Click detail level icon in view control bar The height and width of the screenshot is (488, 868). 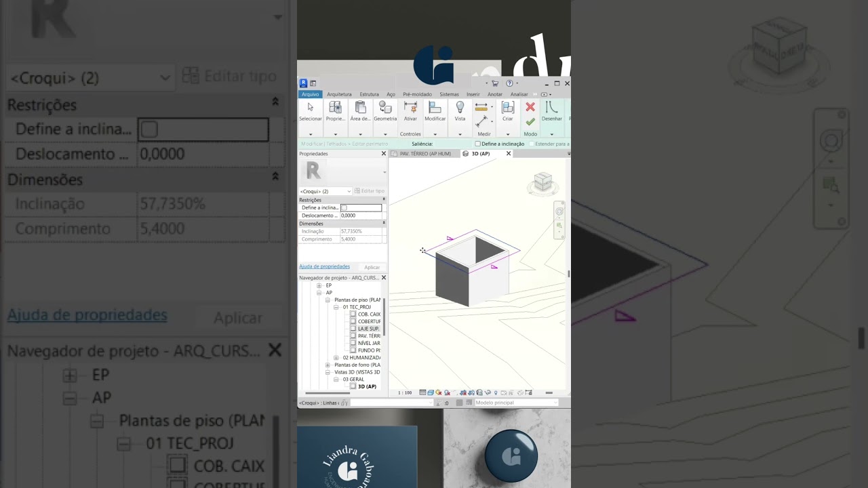click(x=422, y=392)
